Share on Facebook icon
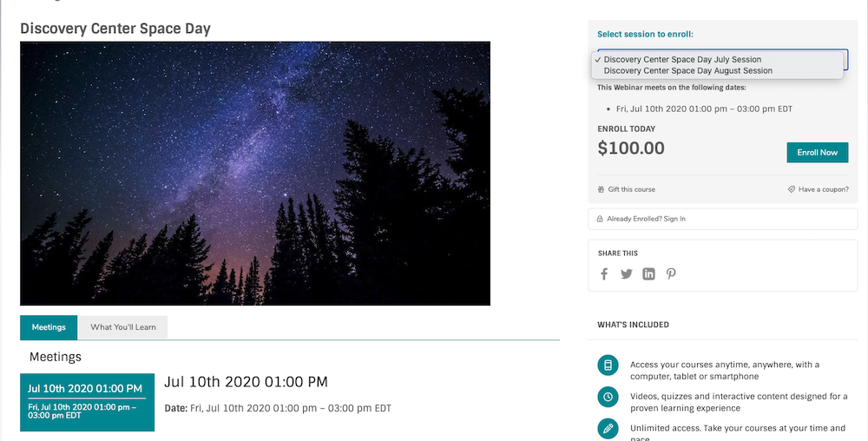 [604, 274]
